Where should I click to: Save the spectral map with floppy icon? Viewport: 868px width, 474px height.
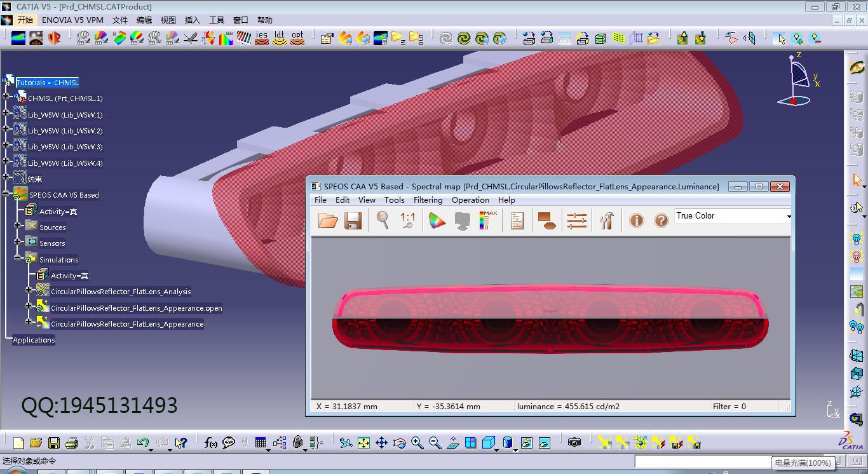(x=353, y=220)
